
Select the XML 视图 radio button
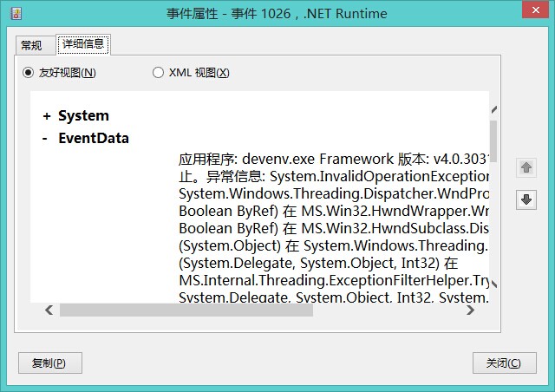pos(158,73)
